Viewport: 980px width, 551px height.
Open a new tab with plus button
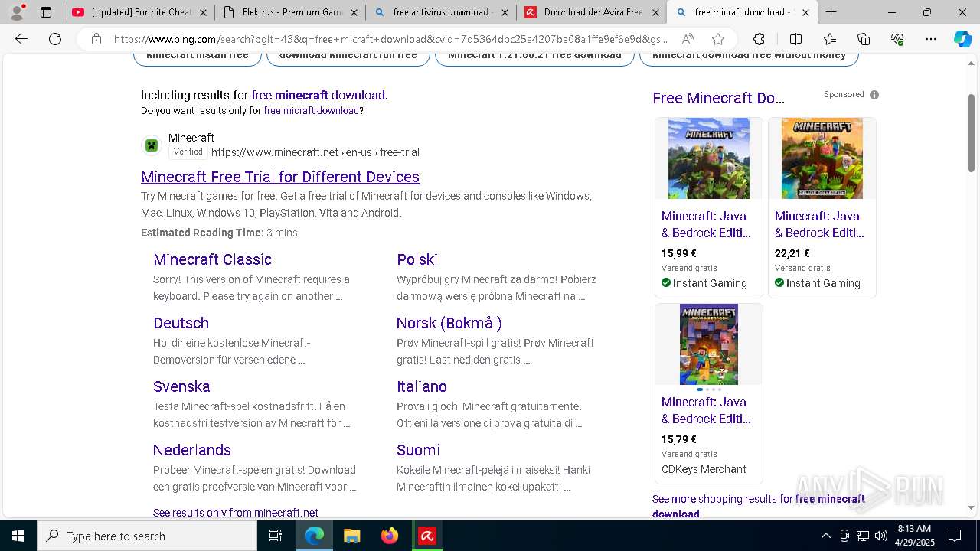pyautogui.click(x=831, y=12)
